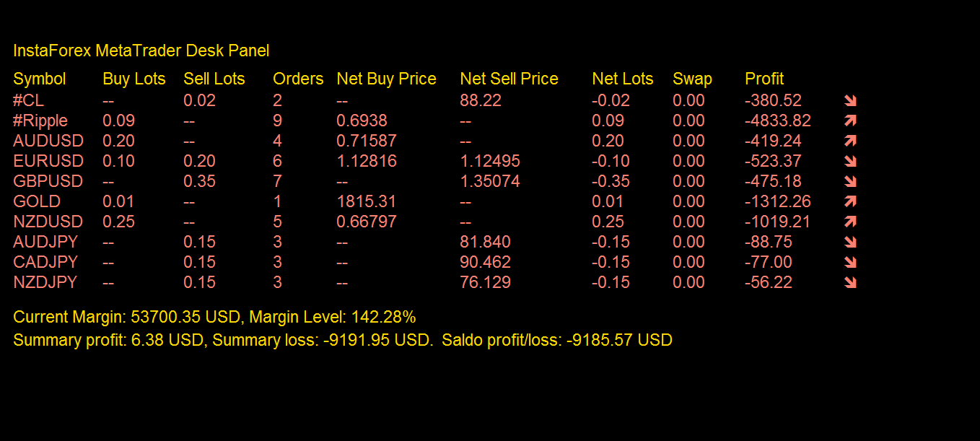Click the arrow icon on the NZDJPY row

click(x=849, y=283)
